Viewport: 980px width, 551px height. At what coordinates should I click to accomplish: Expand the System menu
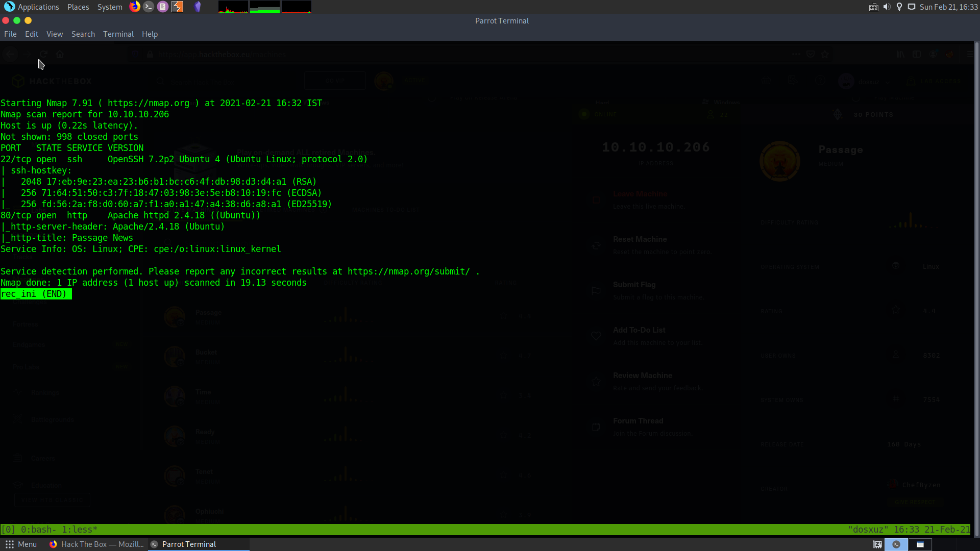[110, 7]
